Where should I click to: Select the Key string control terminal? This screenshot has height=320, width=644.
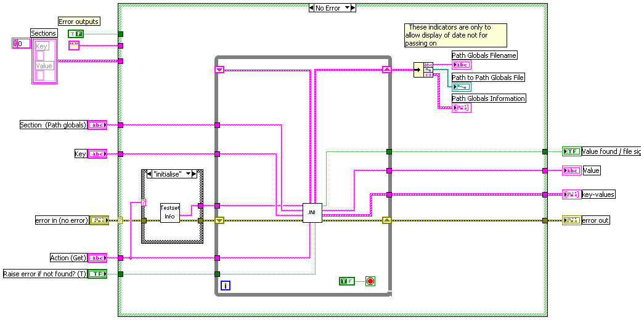pyautogui.click(x=98, y=154)
